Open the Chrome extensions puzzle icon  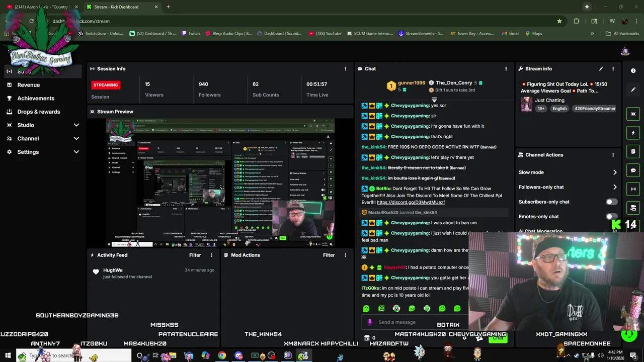point(577,21)
